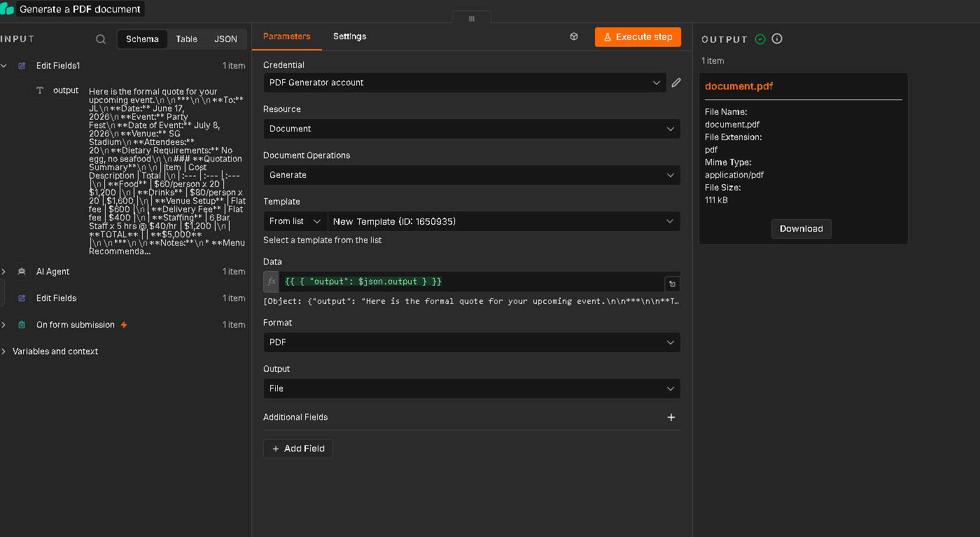This screenshot has height=537, width=980.
Task: Click the AI Agent robot icon
Action: (x=22, y=272)
